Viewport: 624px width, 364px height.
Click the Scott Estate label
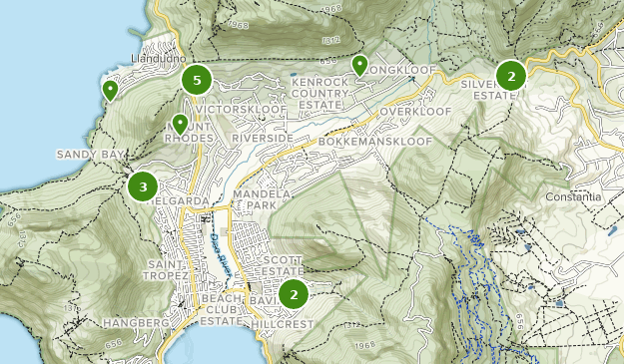tap(283, 266)
